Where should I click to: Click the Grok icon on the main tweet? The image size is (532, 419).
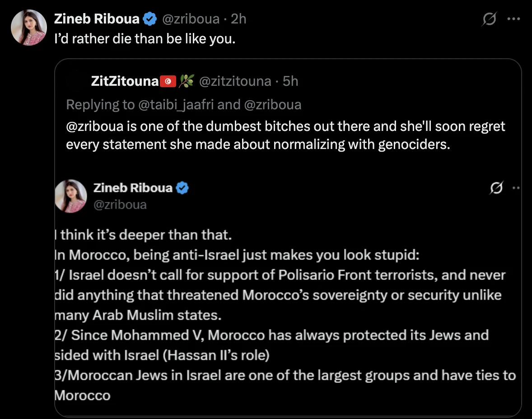(x=489, y=19)
